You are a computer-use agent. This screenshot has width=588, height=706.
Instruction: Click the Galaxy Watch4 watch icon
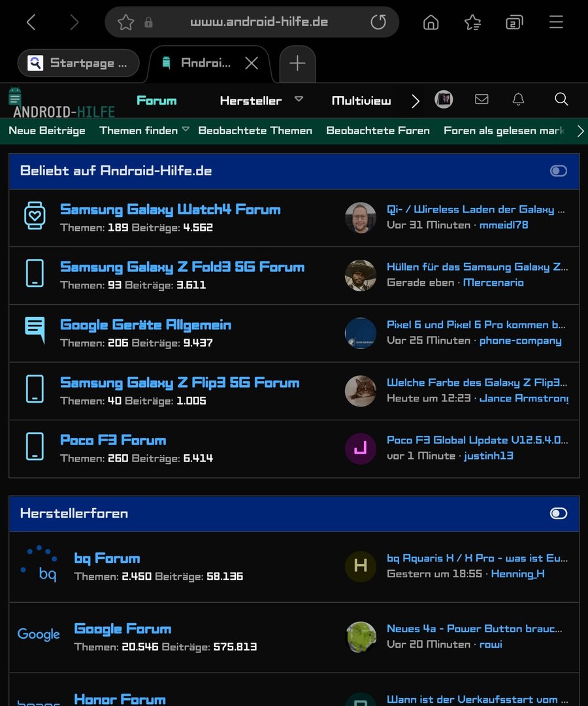[35, 216]
